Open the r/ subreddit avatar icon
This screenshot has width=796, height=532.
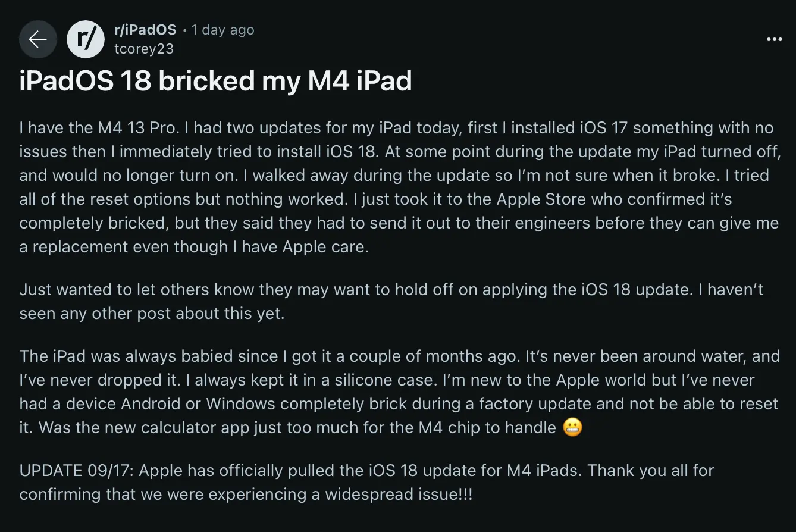pyautogui.click(x=86, y=39)
